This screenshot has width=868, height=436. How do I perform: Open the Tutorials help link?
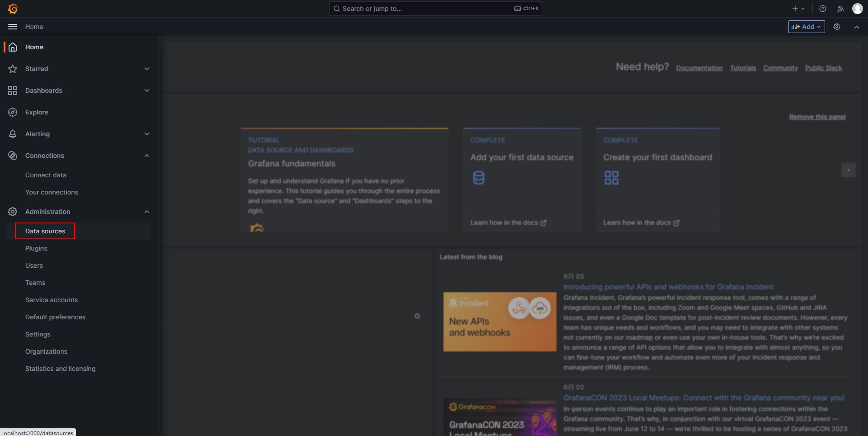[743, 68]
